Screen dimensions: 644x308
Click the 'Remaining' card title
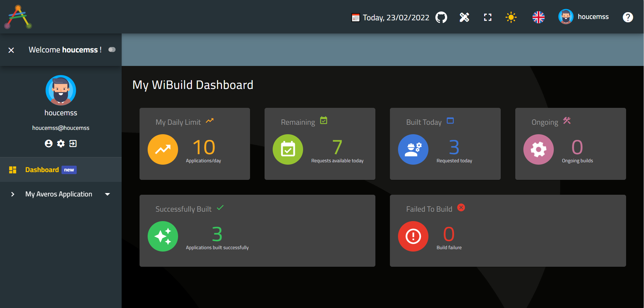click(298, 122)
